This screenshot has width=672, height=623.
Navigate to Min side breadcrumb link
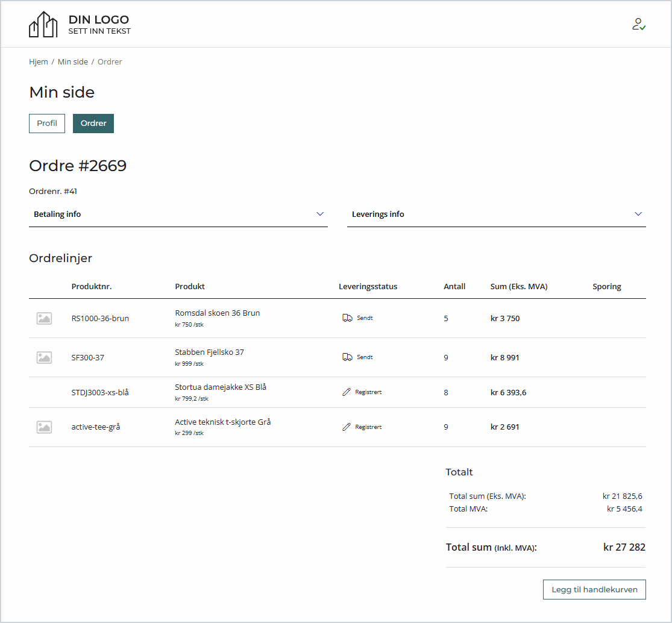73,62
